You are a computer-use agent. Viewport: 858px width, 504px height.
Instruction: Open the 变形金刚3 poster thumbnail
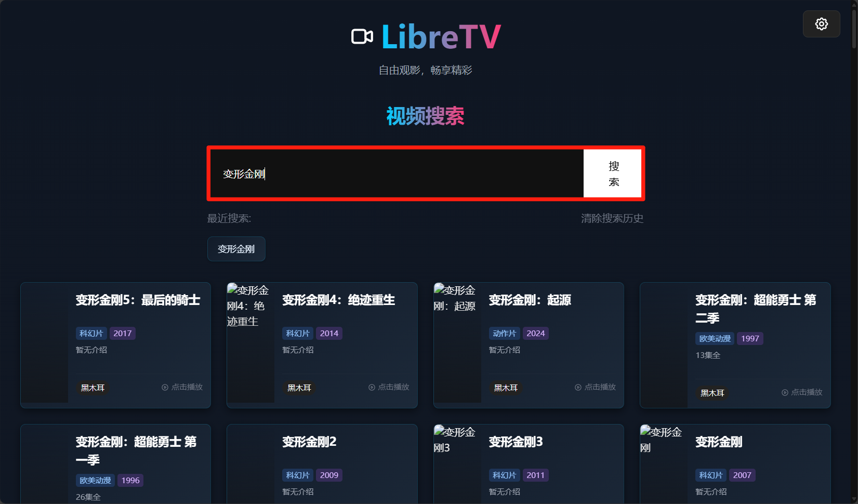tap(457, 464)
